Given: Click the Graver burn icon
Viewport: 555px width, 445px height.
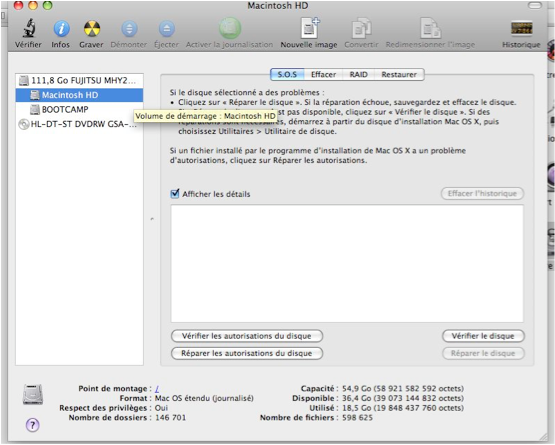Looking at the screenshot, I should [92, 29].
